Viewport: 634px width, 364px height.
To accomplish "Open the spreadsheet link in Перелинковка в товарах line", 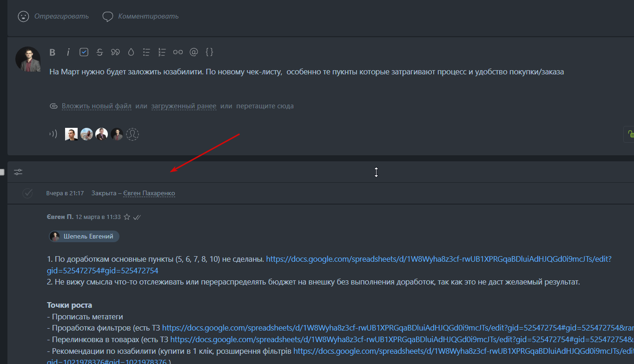I will pos(402,339).
